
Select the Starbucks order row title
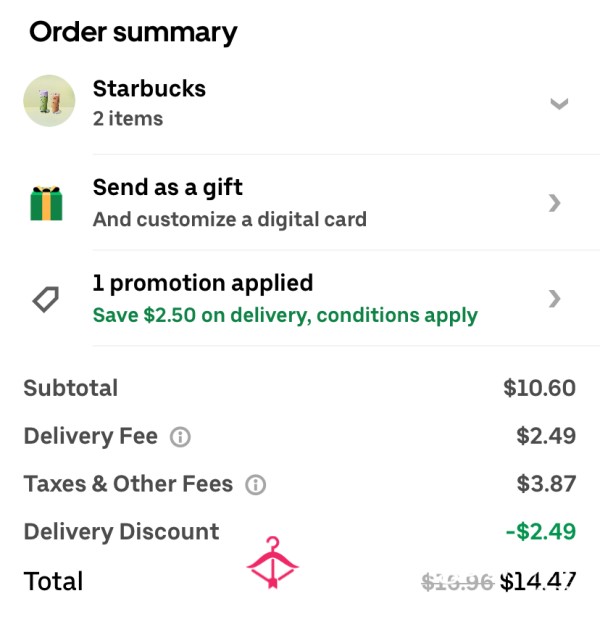pos(149,88)
